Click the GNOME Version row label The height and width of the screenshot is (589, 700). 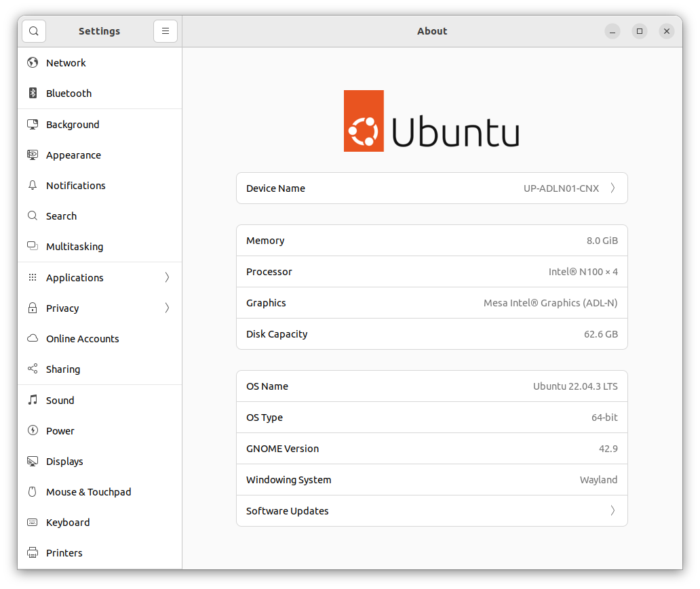click(283, 449)
